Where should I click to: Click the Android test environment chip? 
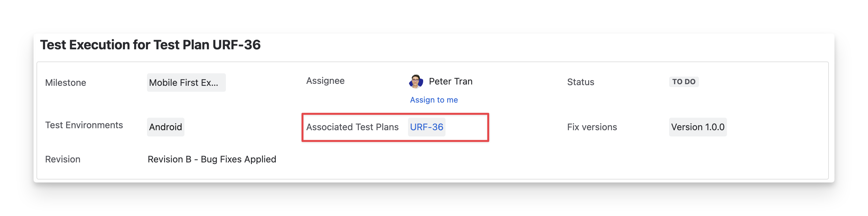coord(165,127)
